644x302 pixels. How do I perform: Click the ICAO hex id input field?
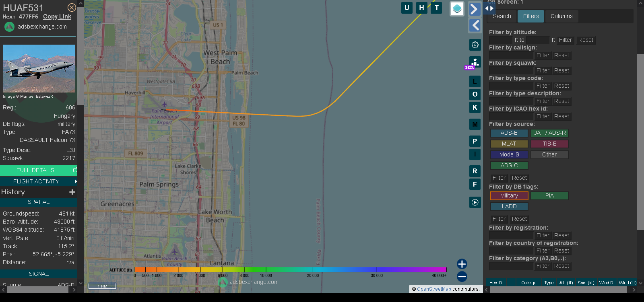[x=511, y=116]
